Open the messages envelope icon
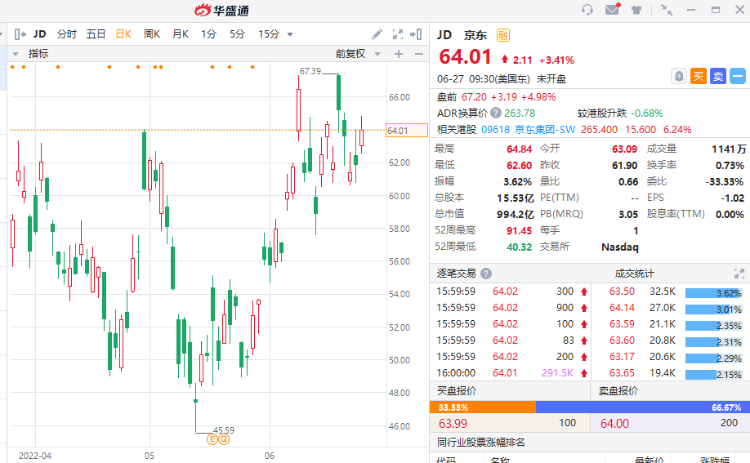Screen dimensions: 750x463 pyautogui.click(x=612, y=9)
